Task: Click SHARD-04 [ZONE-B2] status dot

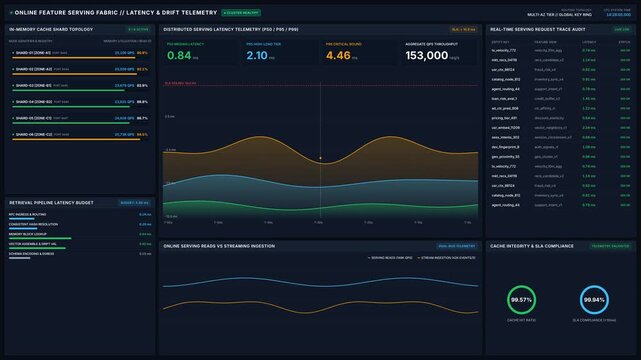Action: coord(13,102)
